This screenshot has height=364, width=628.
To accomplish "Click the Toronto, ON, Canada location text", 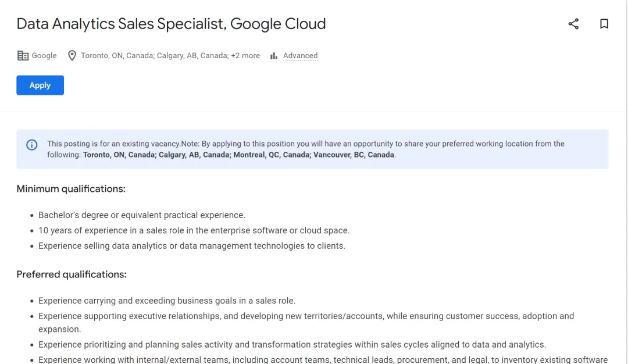I will coord(116,56).
